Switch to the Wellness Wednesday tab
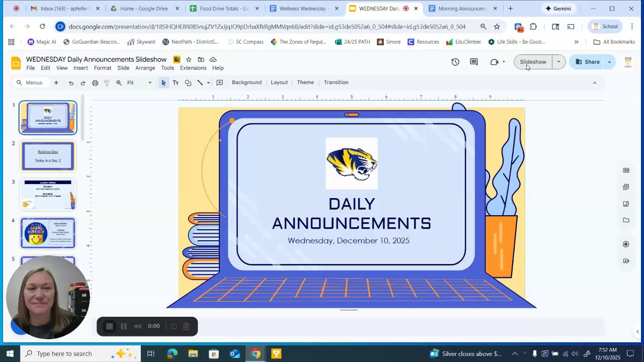The height and width of the screenshot is (362, 644). (x=303, y=9)
